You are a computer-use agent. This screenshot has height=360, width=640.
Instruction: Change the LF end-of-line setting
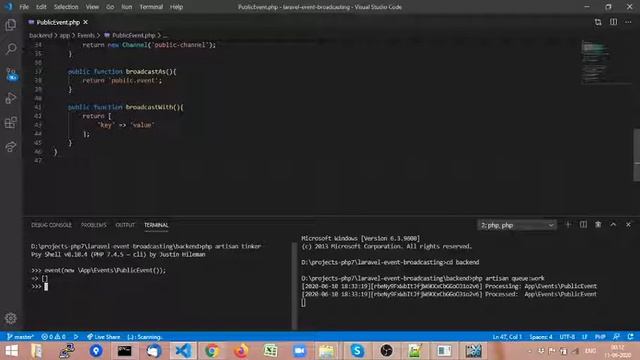(584, 337)
